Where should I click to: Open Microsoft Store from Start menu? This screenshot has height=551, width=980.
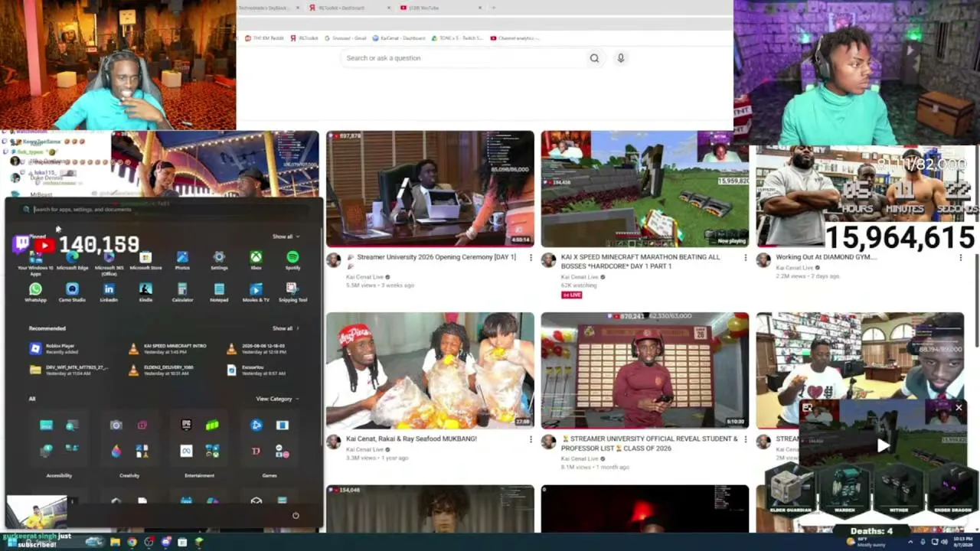click(145, 260)
